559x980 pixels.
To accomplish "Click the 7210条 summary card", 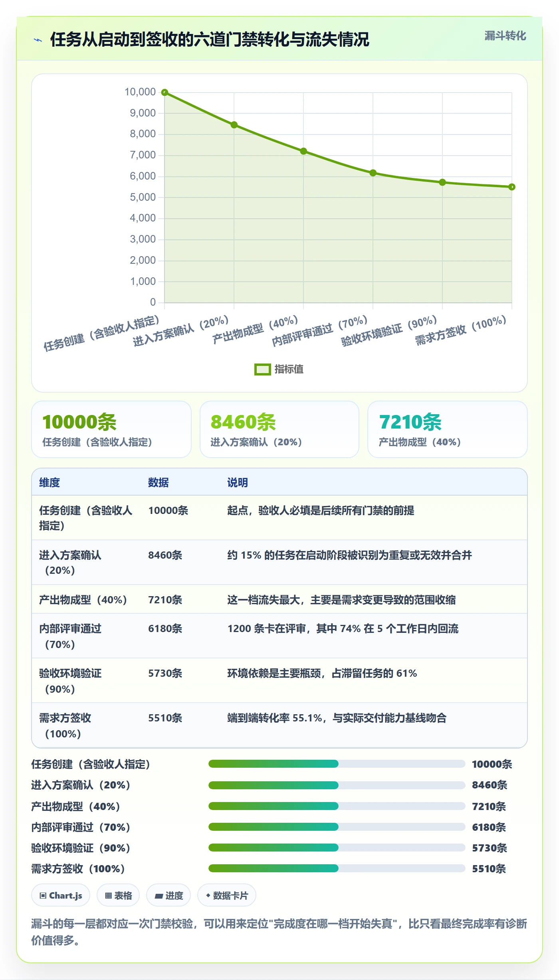I will pos(448,429).
